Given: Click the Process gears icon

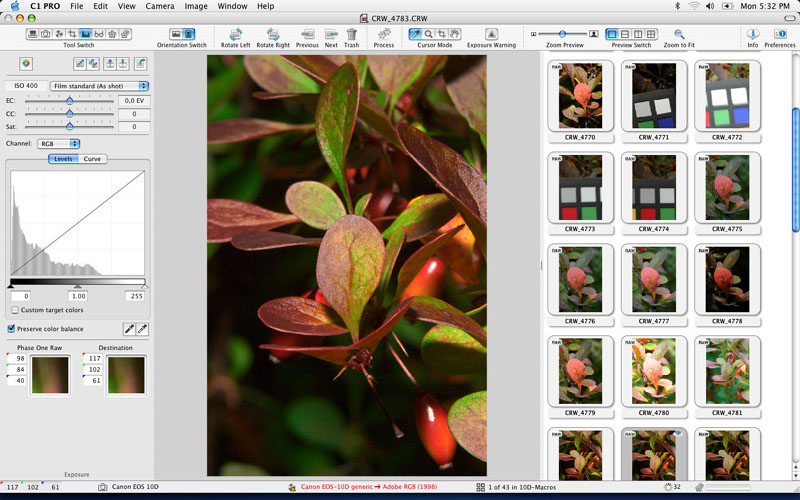Looking at the screenshot, I should (x=384, y=34).
